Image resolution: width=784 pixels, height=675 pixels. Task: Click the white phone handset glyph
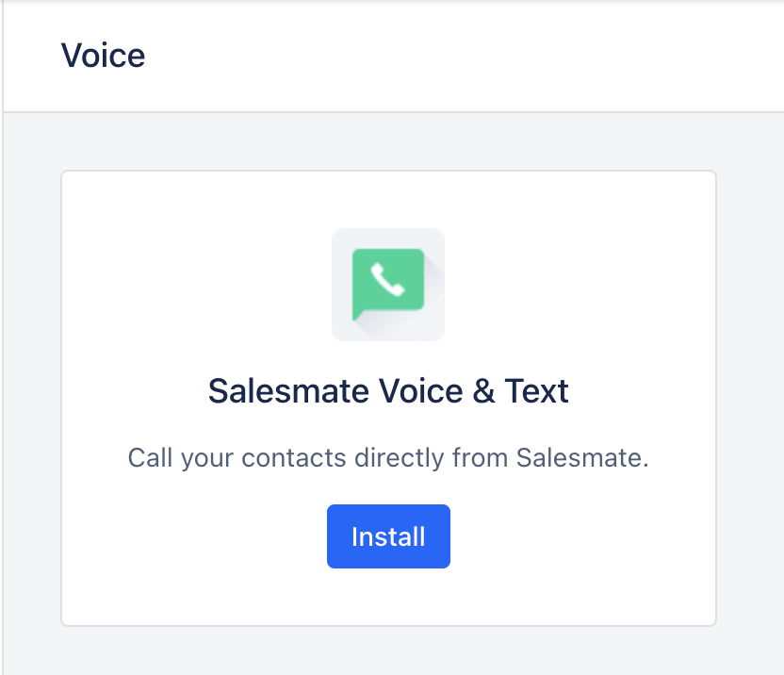pyautogui.click(x=387, y=280)
